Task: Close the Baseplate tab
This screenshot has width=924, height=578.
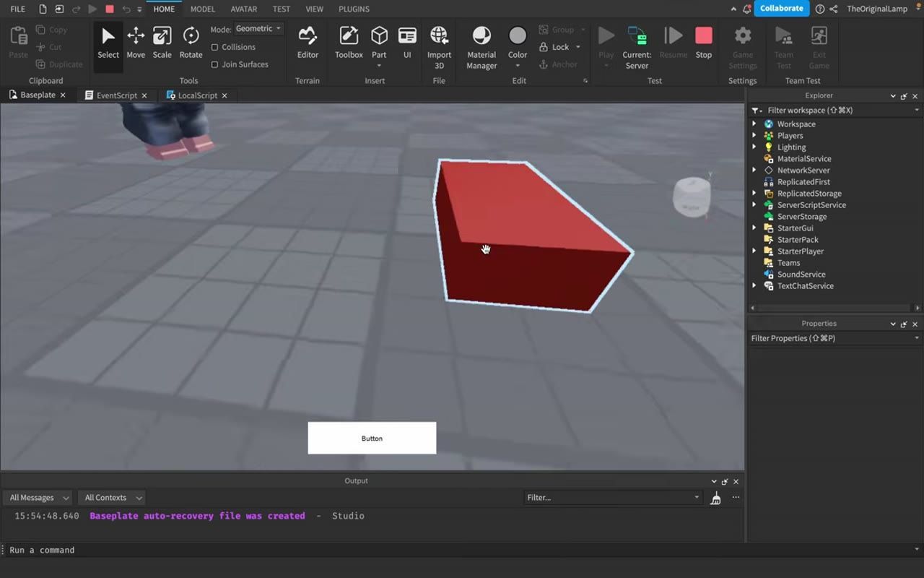Action: (x=63, y=95)
